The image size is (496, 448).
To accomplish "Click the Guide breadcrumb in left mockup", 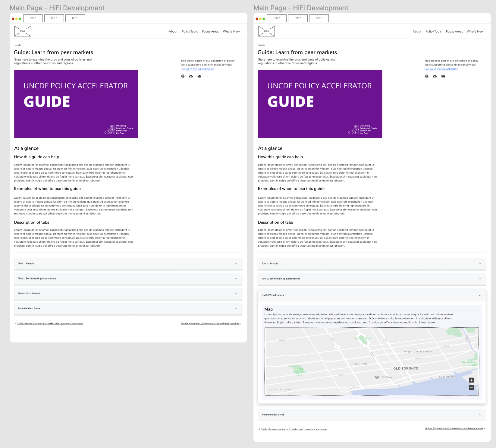I will tap(18, 45).
